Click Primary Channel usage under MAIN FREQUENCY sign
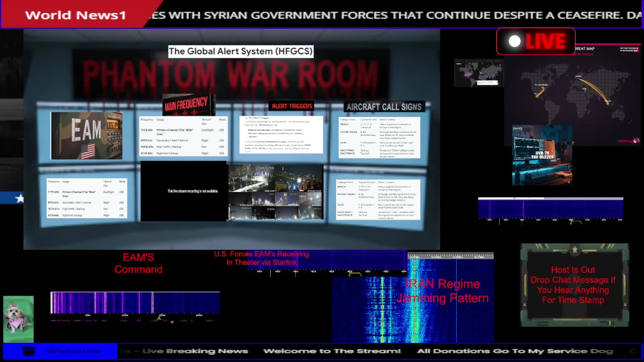Screen dimensions: 644x362 coord(175,132)
